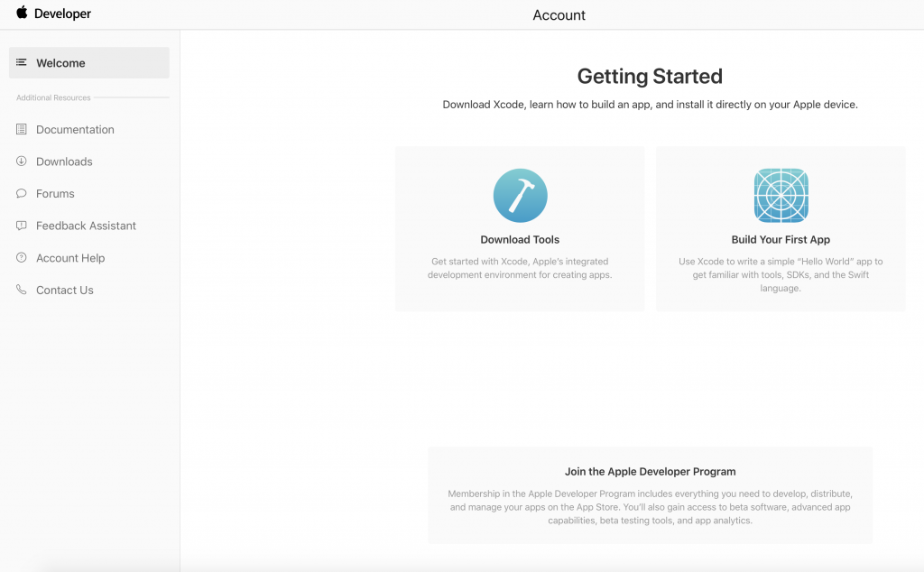Click the Feedback Assistant icon
Screen dimensions: 924x572
(x=22, y=226)
